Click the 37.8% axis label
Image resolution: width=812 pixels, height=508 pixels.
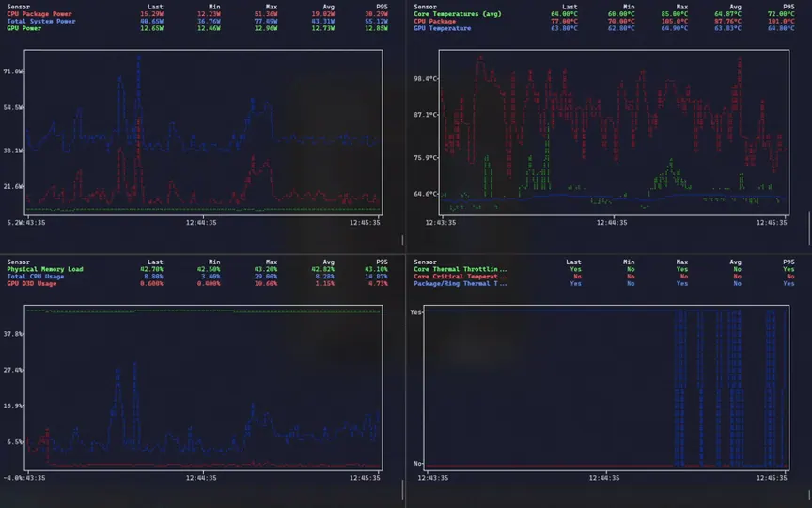pyautogui.click(x=13, y=334)
